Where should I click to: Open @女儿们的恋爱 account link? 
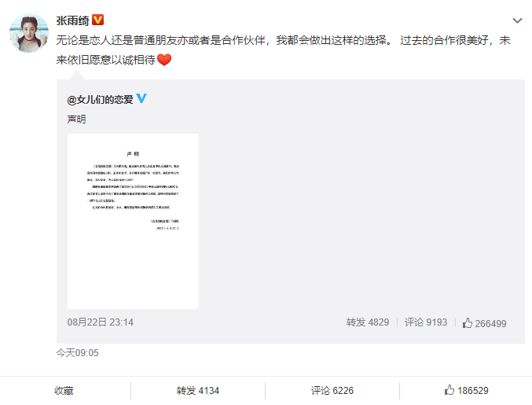click(100, 99)
